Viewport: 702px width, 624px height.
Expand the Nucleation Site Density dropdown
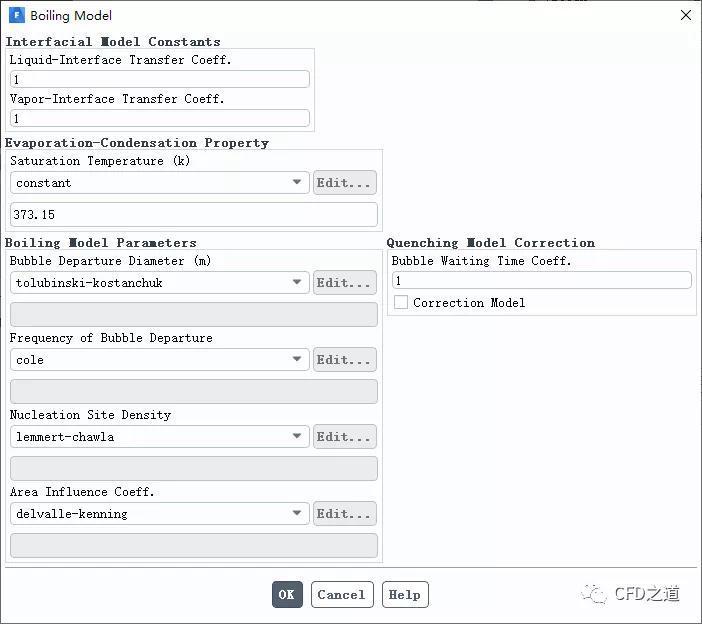pos(160,437)
